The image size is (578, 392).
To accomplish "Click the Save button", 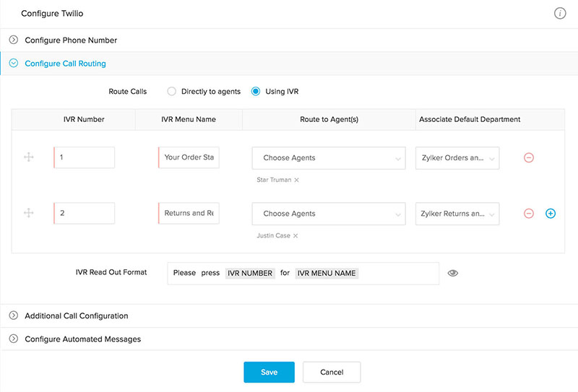I will point(269,372).
